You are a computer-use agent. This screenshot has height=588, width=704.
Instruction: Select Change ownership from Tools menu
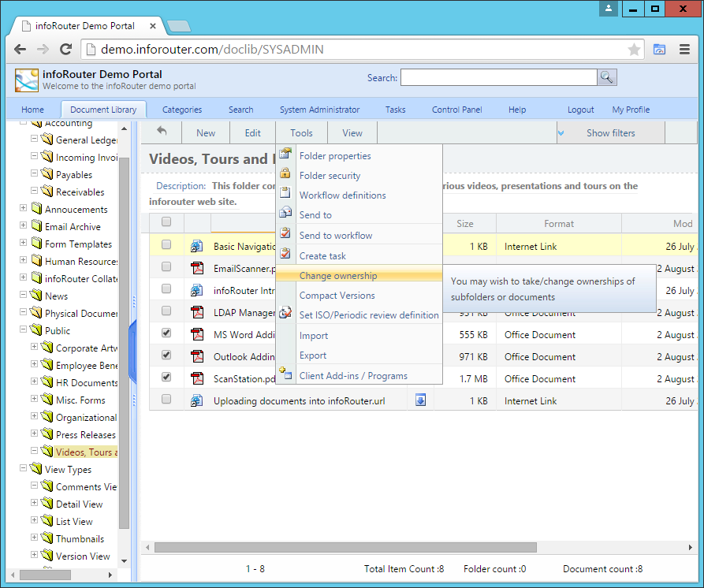click(359, 276)
